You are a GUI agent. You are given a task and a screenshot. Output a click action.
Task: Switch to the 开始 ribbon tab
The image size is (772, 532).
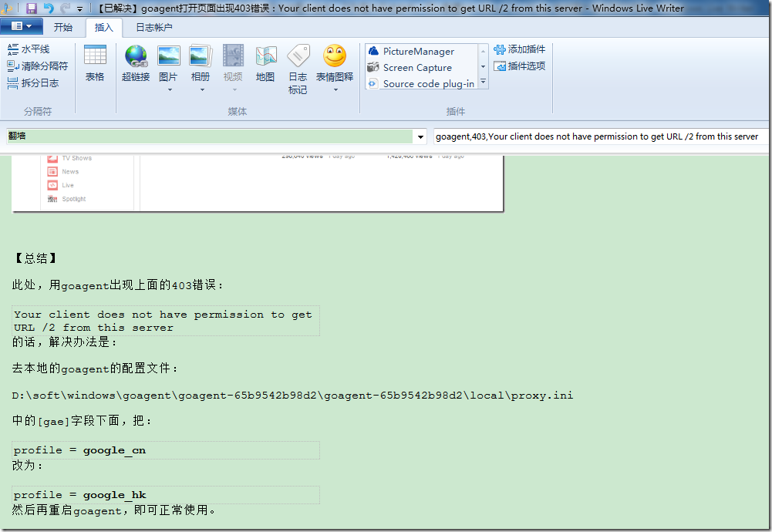click(63, 27)
